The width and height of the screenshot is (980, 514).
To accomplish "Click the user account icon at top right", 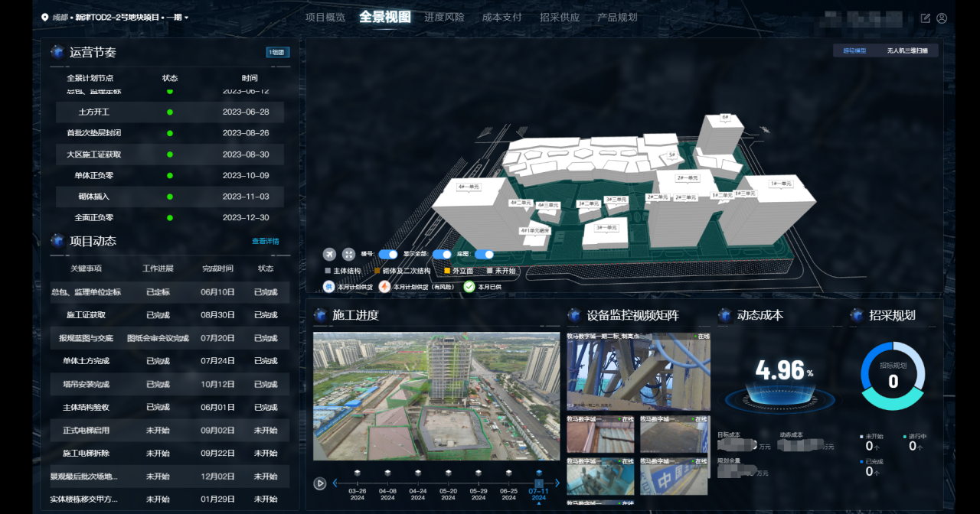I will coord(942,18).
